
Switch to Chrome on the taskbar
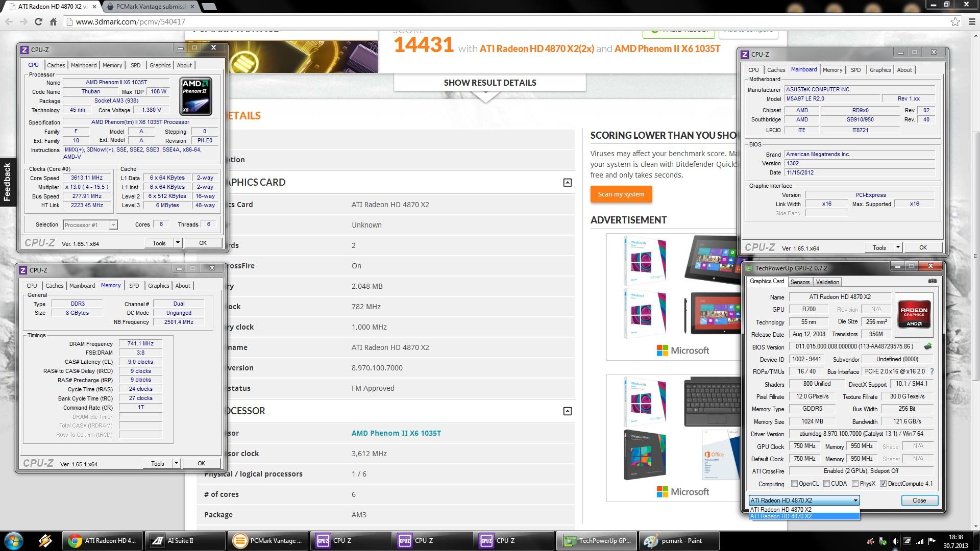(102, 540)
